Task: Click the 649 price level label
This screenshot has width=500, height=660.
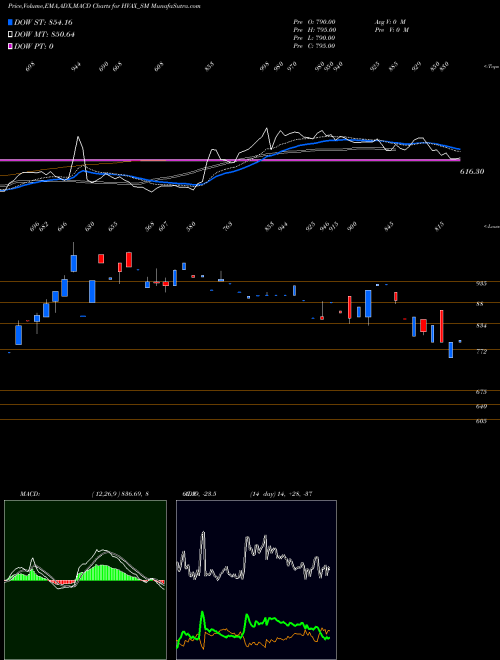Action: click(x=481, y=407)
